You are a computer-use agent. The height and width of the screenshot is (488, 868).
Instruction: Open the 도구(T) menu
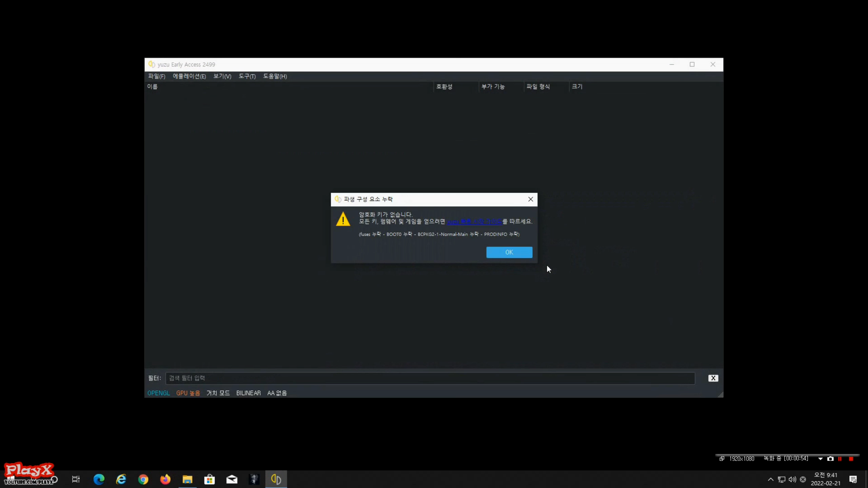coord(247,76)
